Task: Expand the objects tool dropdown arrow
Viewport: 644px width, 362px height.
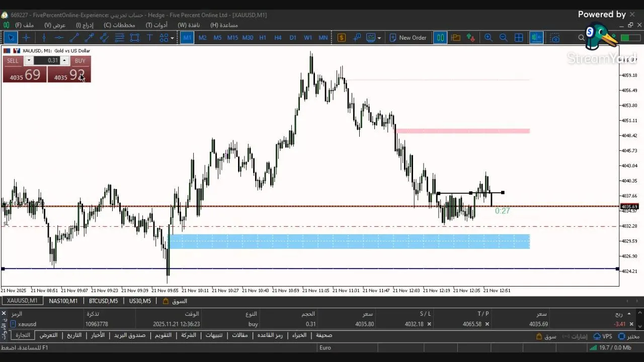Action: (172, 38)
